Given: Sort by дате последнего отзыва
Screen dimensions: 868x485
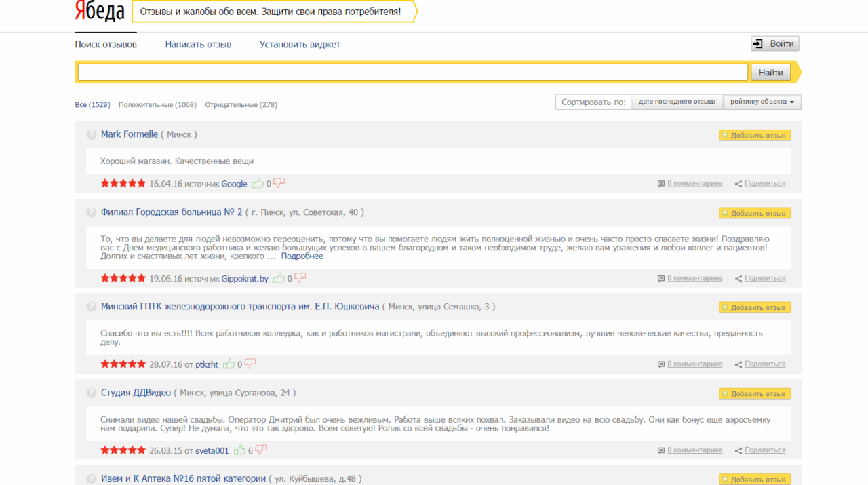Looking at the screenshot, I should click(677, 102).
